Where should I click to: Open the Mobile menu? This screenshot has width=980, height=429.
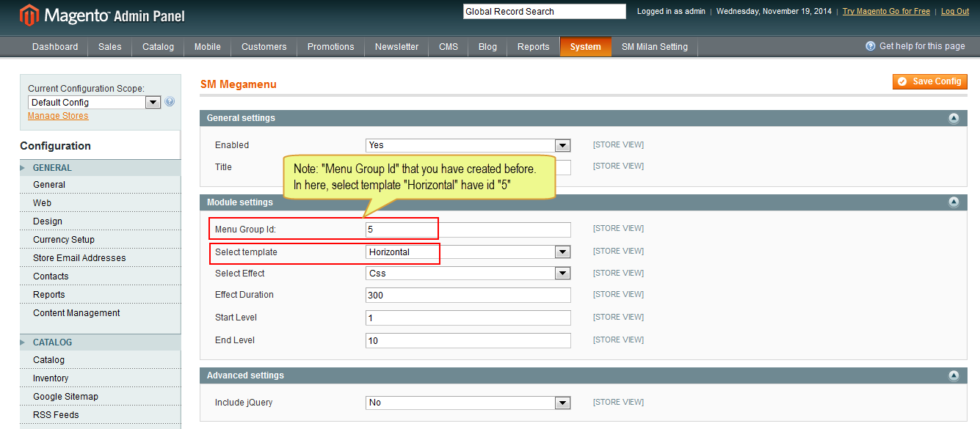208,47
